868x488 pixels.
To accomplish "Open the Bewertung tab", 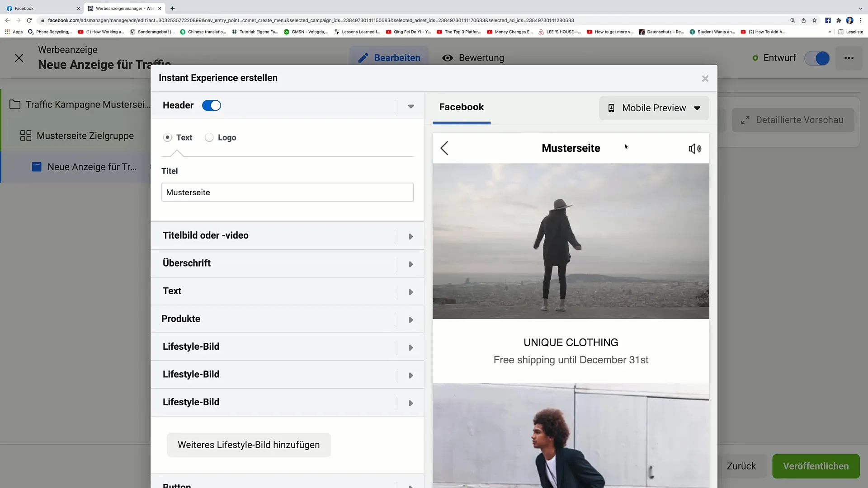I will point(473,58).
